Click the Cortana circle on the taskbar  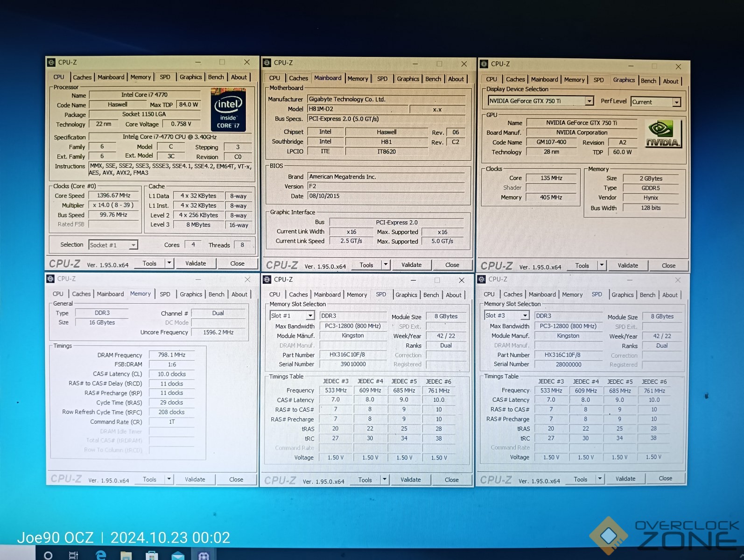pos(48,555)
